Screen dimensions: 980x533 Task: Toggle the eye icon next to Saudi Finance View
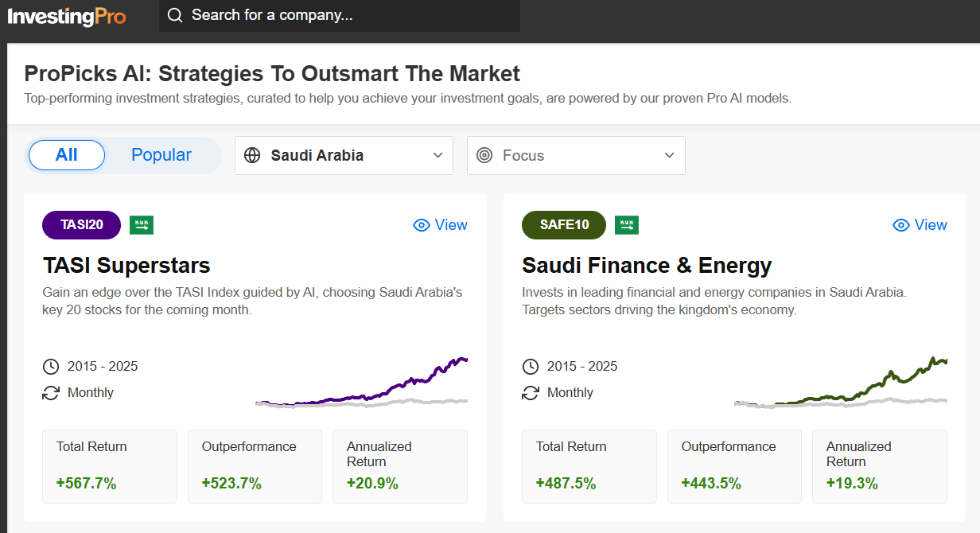click(x=900, y=225)
